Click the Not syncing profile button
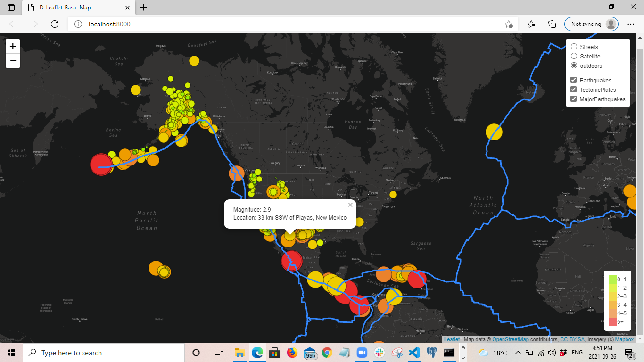 [591, 24]
